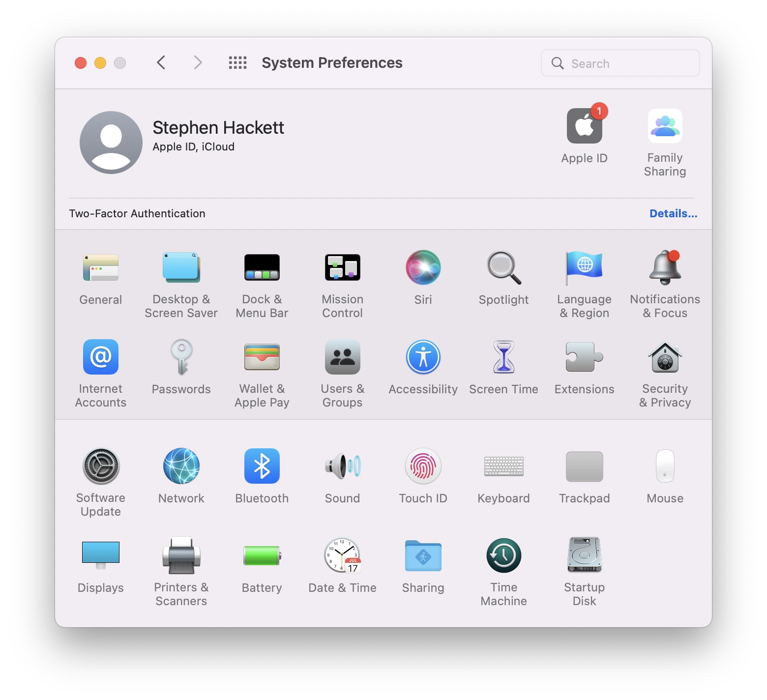Open Users & Groups preferences
767x700 pixels.
click(x=343, y=357)
